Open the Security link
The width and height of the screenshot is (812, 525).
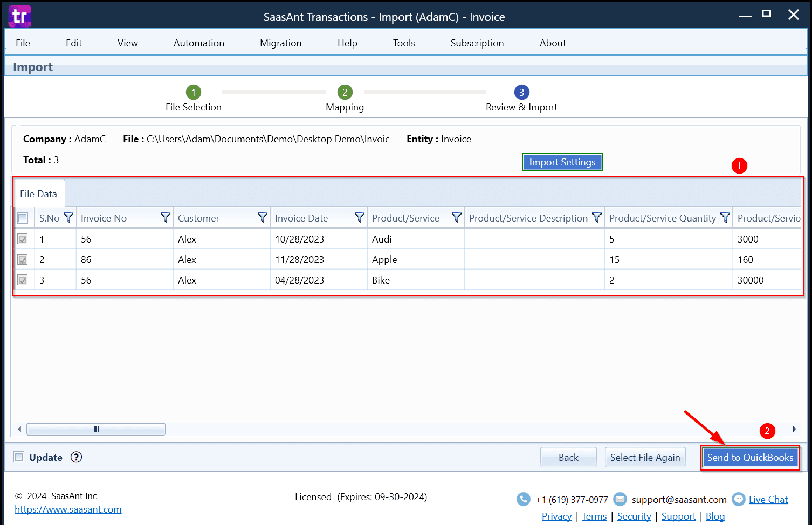[x=634, y=516]
